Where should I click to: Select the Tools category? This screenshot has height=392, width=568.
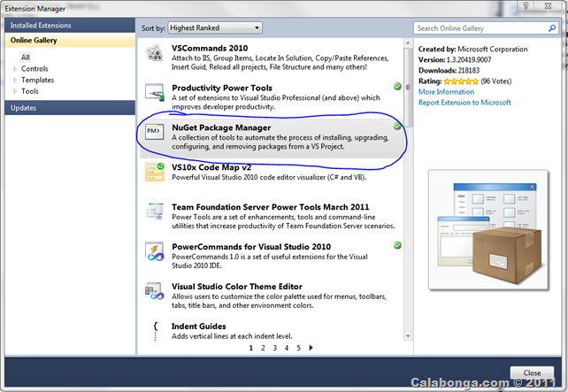[30, 91]
